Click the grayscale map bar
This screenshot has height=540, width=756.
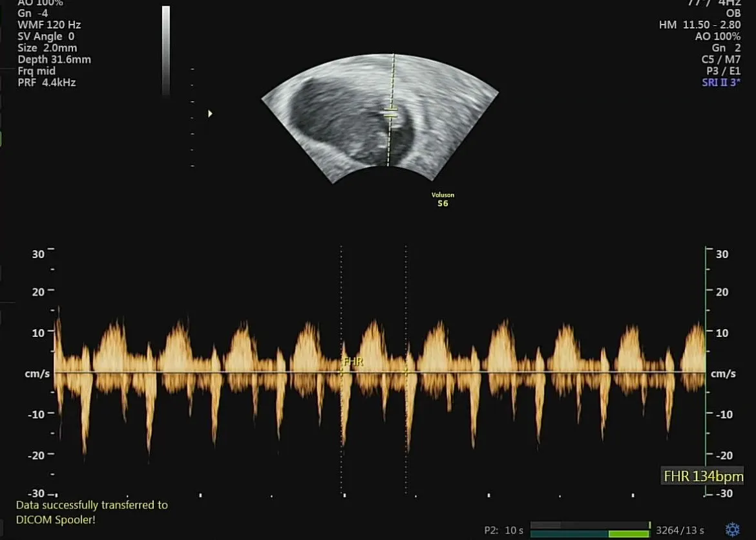[x=166, y=50]
